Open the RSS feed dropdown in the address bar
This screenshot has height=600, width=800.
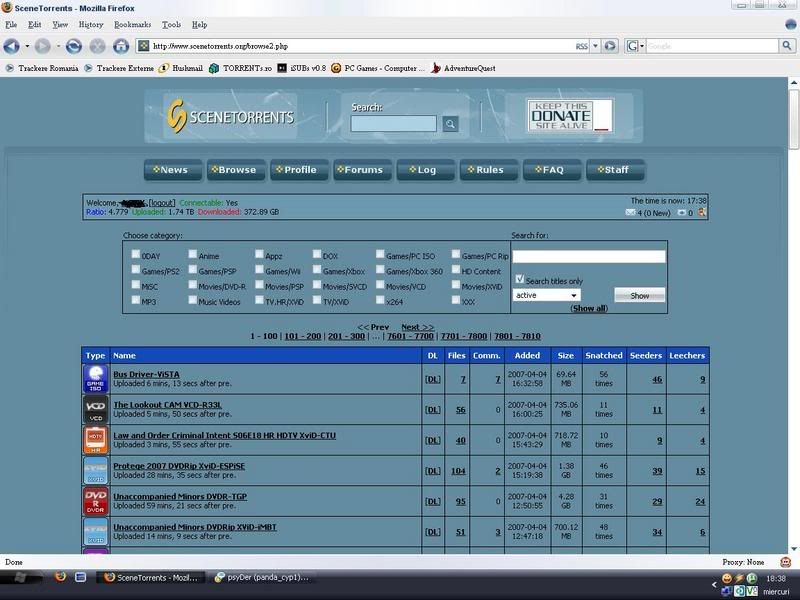click(595, 46)
